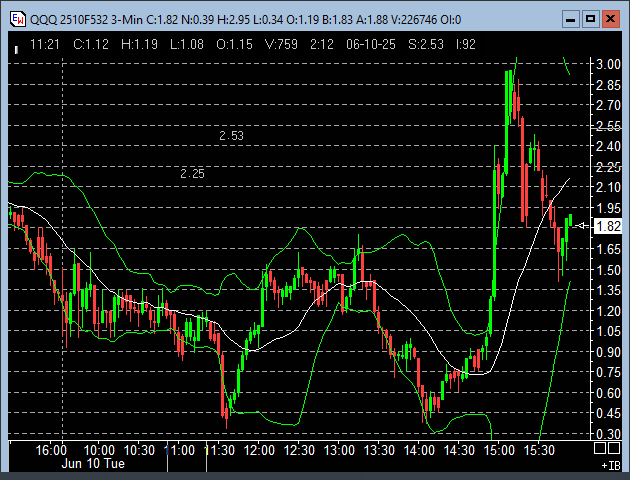Viewport: 630px width, 480px height.
Task: Click the EW application icon in title bar
Action: (x=18, y=19)
